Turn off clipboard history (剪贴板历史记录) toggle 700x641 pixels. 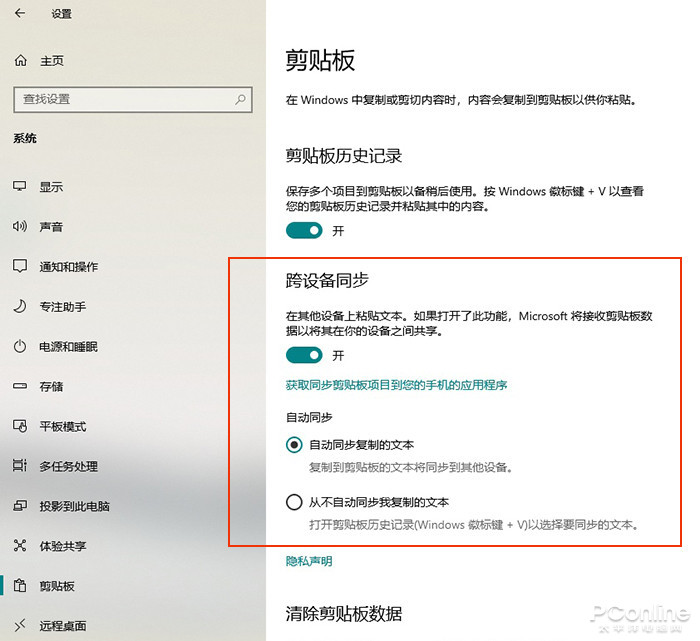(304, 230)
